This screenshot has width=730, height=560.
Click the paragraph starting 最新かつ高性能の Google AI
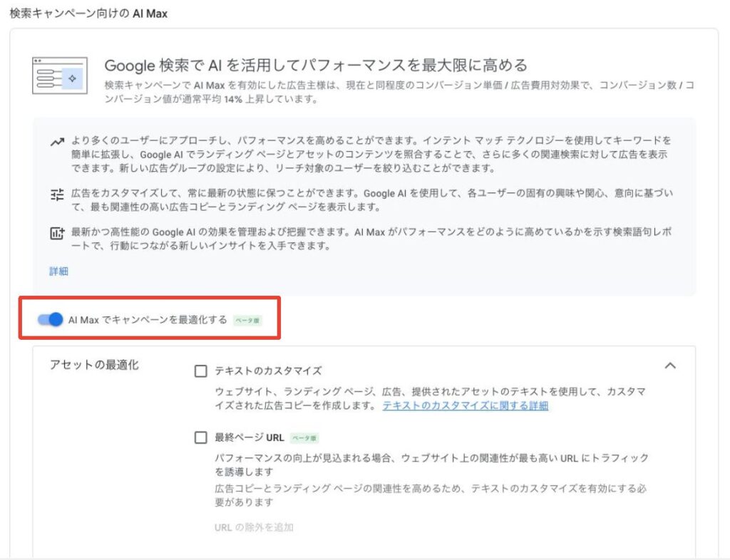[x=371, y=239]
